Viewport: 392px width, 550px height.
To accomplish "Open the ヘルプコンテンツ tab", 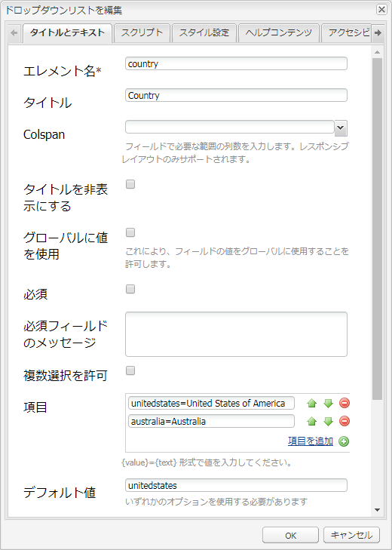I will click(x=279, y=33).
